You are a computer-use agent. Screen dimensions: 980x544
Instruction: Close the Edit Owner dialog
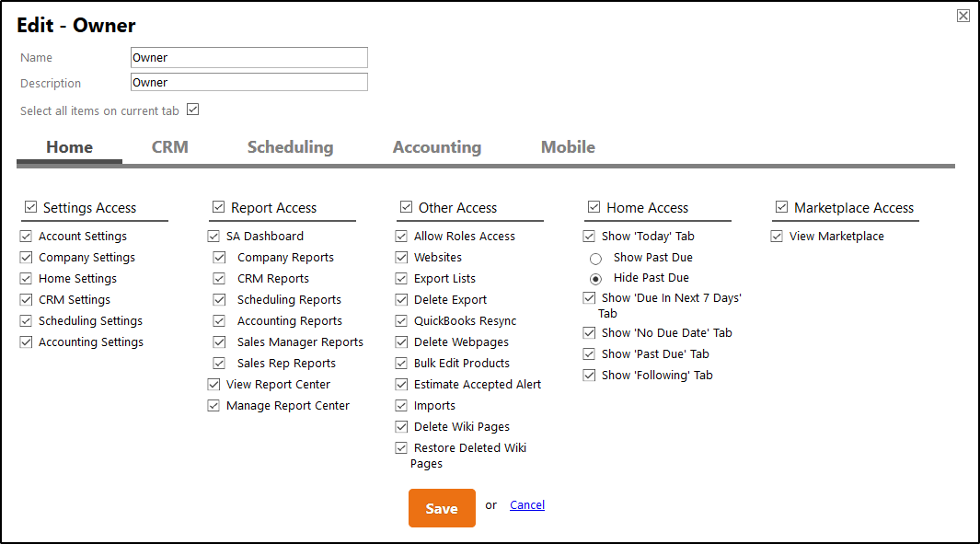[x=963, y=16]
